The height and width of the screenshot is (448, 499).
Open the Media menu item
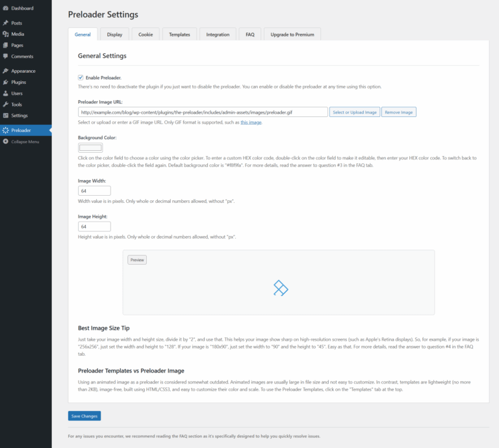tap(26, 34)
